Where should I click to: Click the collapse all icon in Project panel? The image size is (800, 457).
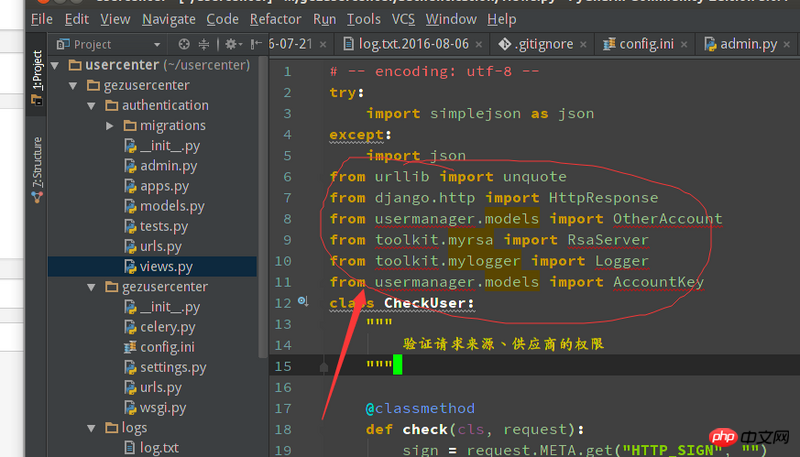[204, 44]
